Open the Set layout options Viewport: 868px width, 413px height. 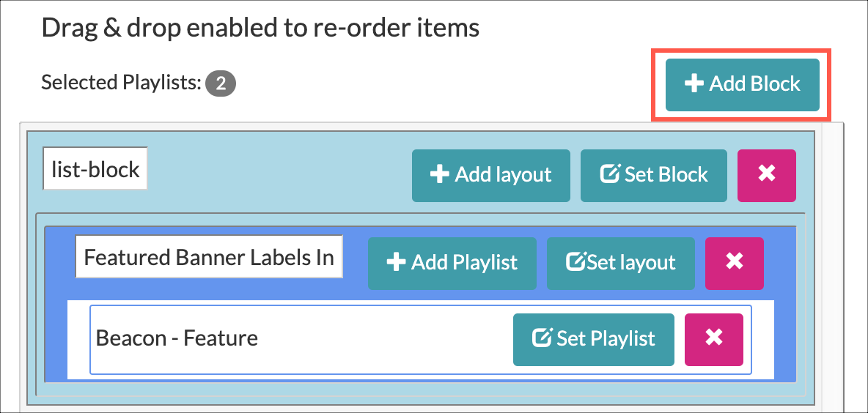tap(621, 263)
